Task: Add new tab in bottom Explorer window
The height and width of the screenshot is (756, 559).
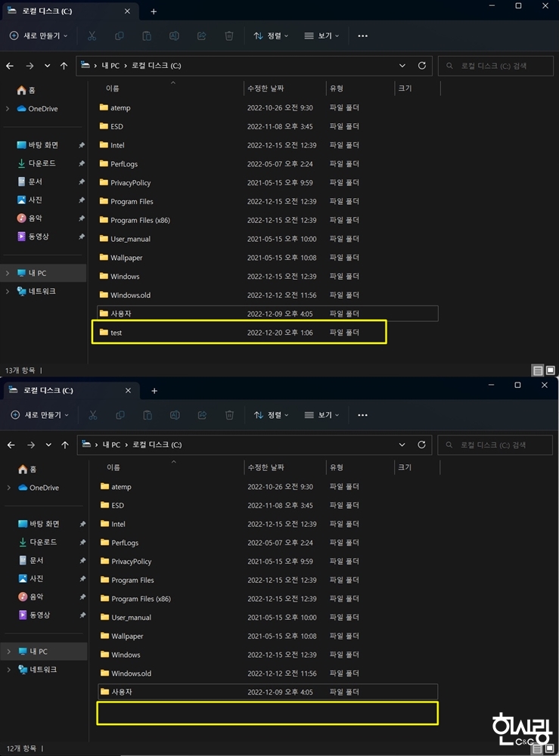Action: click(154, 391)
